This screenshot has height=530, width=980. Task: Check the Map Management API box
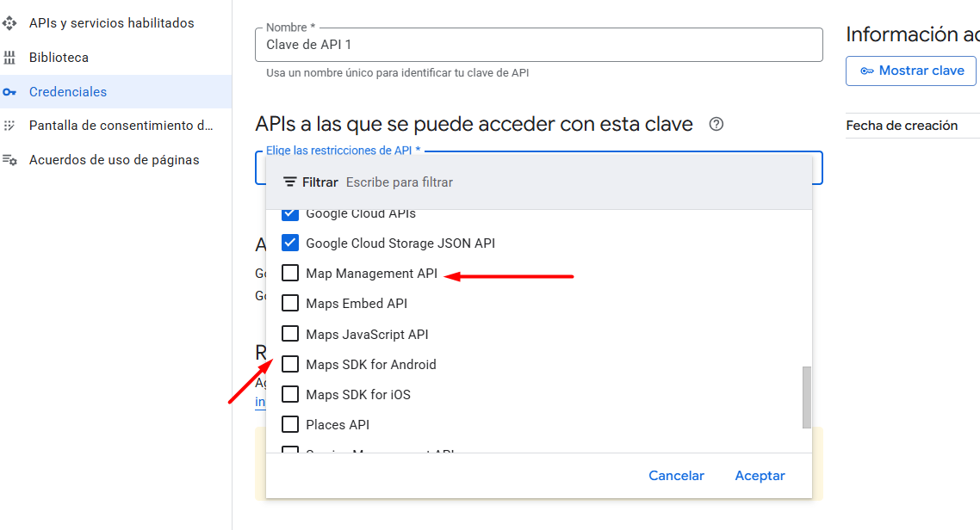[x=290, y=273]
